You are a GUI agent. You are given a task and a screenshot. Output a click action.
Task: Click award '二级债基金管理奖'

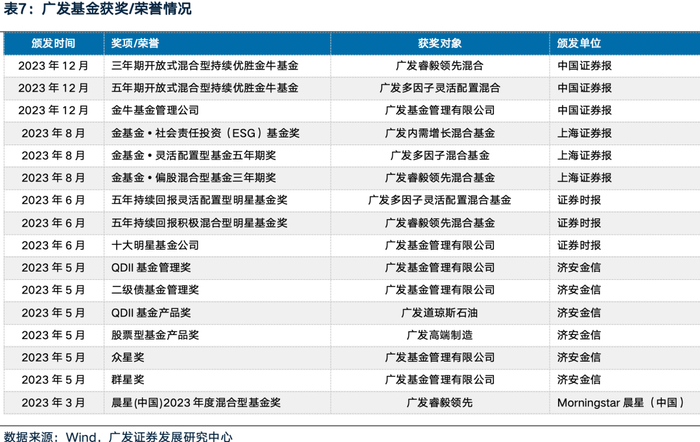coord(155,290)
